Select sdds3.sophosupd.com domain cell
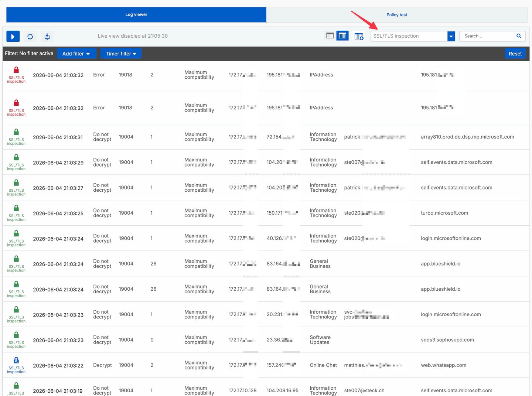The height and width of the screenshot is (396, 532). (447, 340)
